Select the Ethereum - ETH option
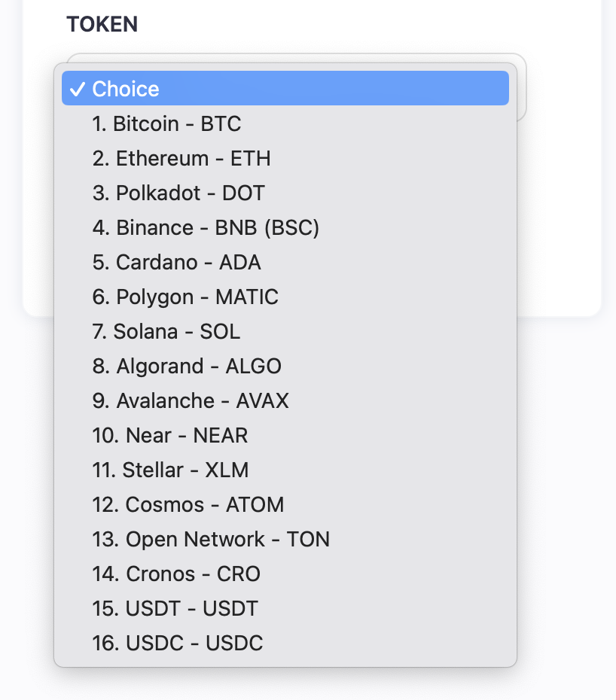 click(181, 158)
